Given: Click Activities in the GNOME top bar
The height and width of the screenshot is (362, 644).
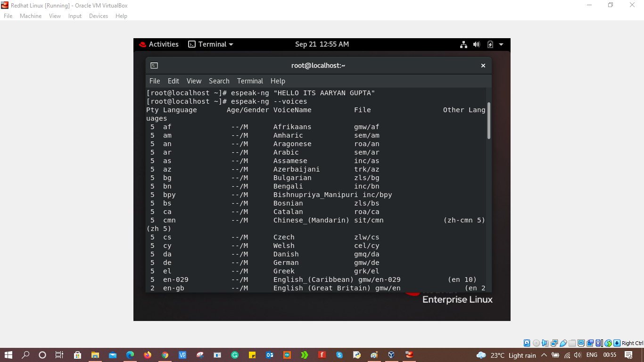Looking at the screenshot, I should 164,44.
